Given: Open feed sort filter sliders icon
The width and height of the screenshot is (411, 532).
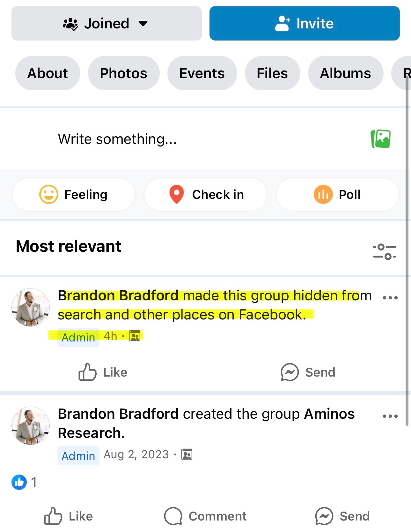Looking at the screenshot, I should coord(384,251).
